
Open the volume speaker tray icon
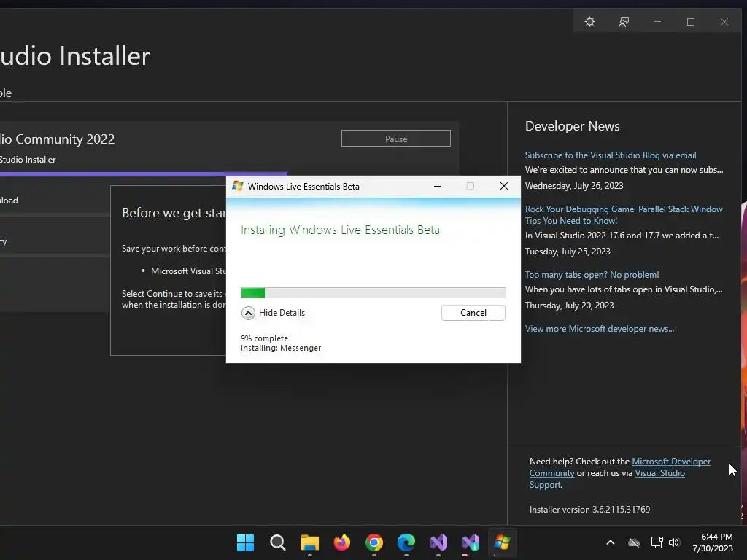[x=673, y=542]
